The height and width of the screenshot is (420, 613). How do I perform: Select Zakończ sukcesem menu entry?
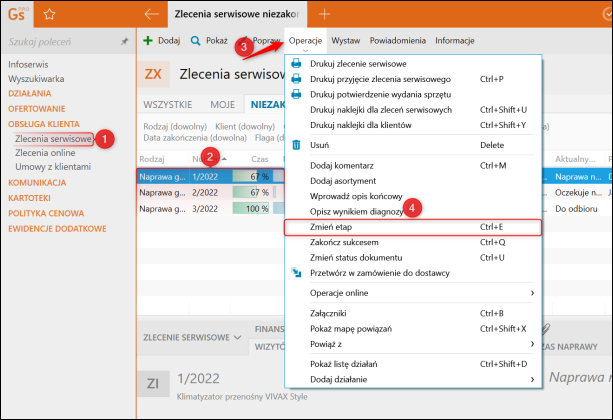tap(413, 242)
